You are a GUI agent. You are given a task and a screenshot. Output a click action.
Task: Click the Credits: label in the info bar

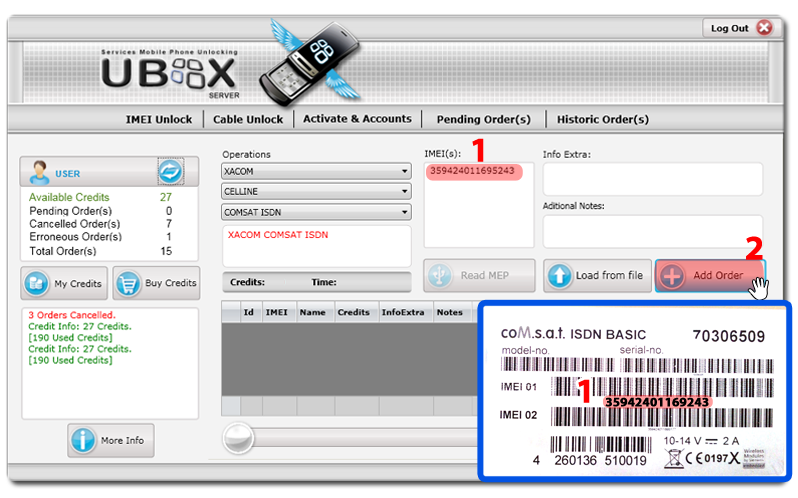click(247, 282)
